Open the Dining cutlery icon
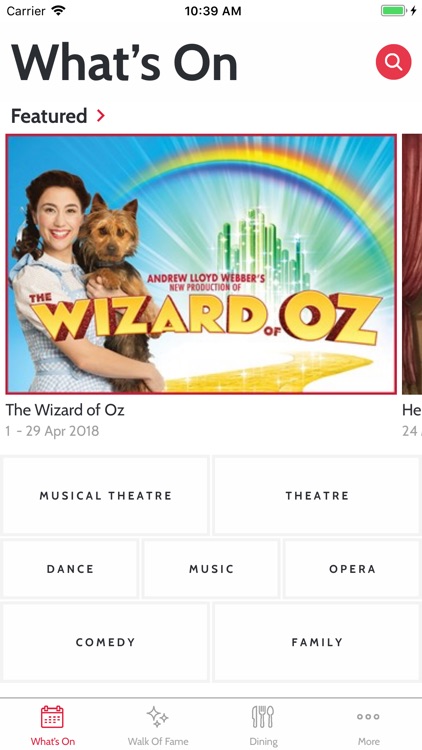This screenshot has height=750, width=422. [x=263, y=717]
